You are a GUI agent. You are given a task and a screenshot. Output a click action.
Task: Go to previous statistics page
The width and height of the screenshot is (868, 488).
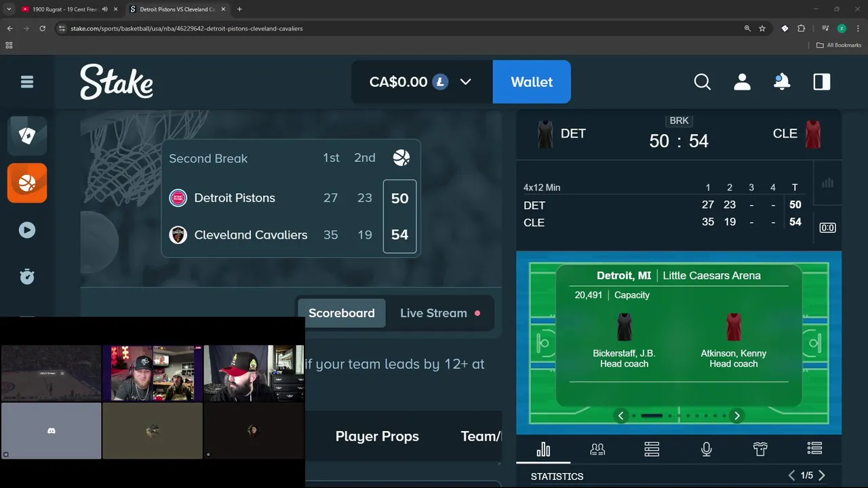pyautogui.click(x=791, y=476)
